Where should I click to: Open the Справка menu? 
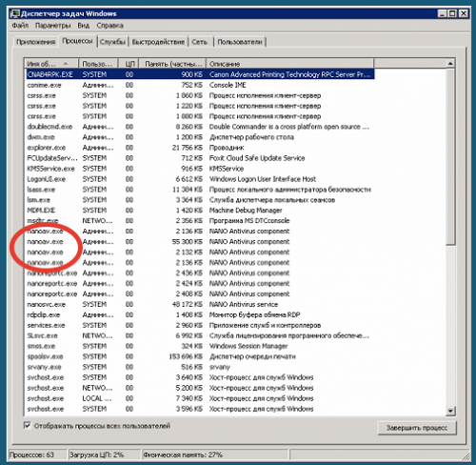[109, 26]
